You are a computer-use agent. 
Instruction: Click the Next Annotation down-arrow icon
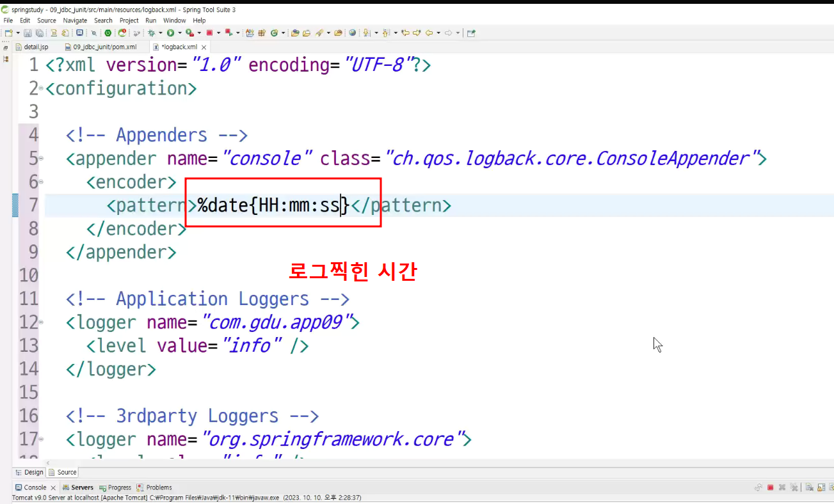(x=366, y=33)
